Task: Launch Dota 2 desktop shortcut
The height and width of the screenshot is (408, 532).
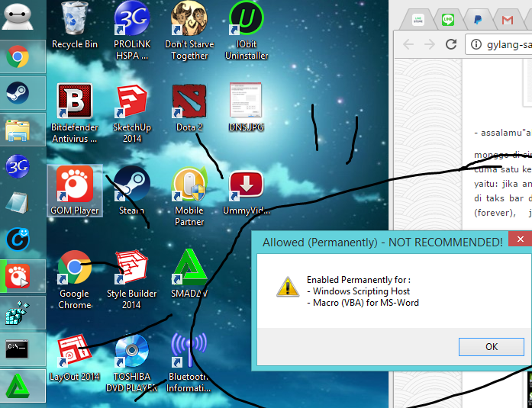Action: click(189, 108)
